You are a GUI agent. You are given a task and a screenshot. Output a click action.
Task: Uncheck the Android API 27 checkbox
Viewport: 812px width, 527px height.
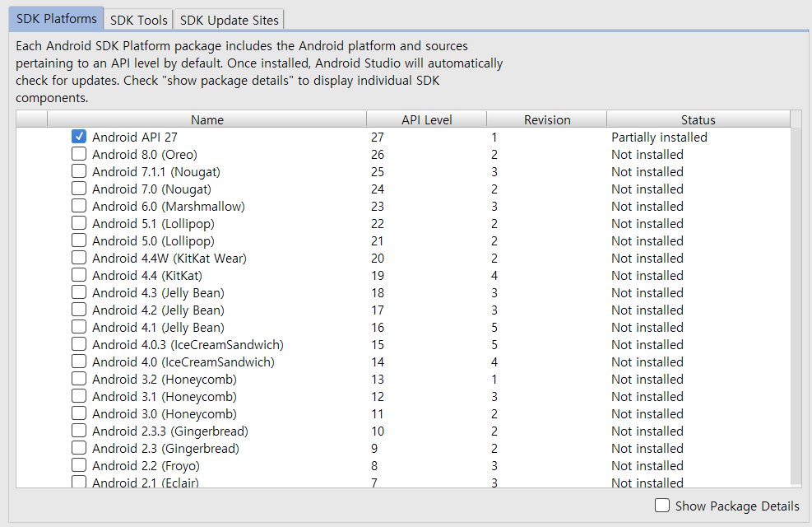tap(79, 137)
